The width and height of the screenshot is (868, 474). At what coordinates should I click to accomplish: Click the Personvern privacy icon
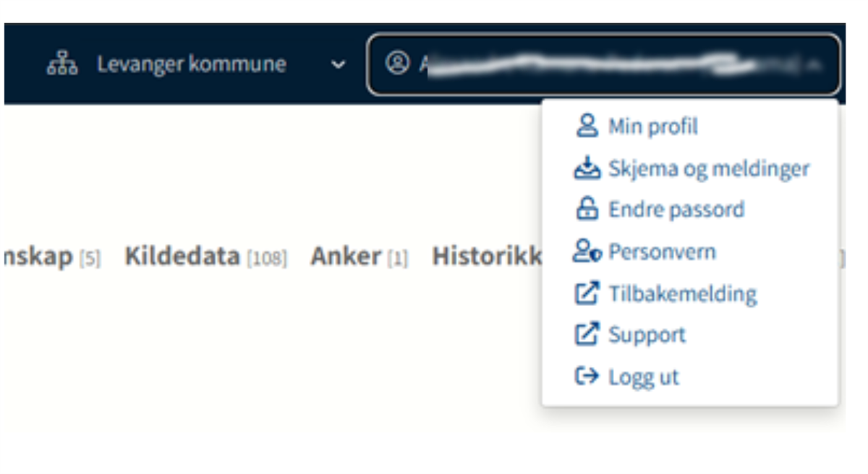click(x=587, y=252)
